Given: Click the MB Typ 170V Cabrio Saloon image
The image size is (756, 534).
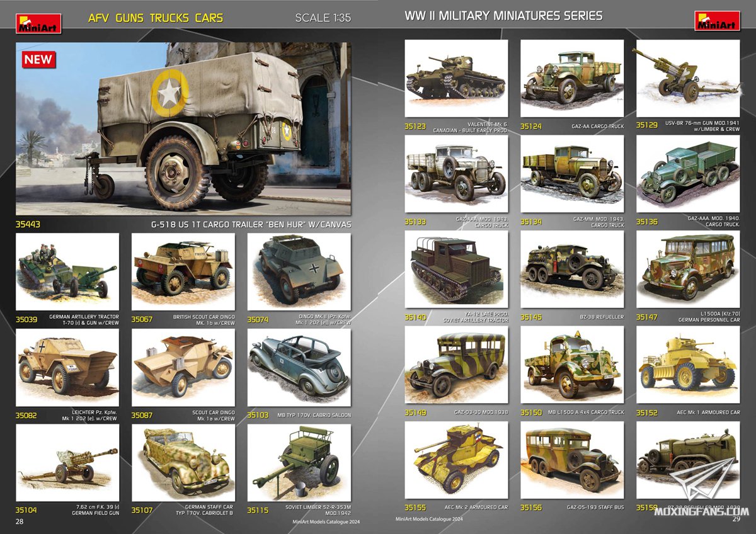Looking at the screenshot, I should point(299,368).
